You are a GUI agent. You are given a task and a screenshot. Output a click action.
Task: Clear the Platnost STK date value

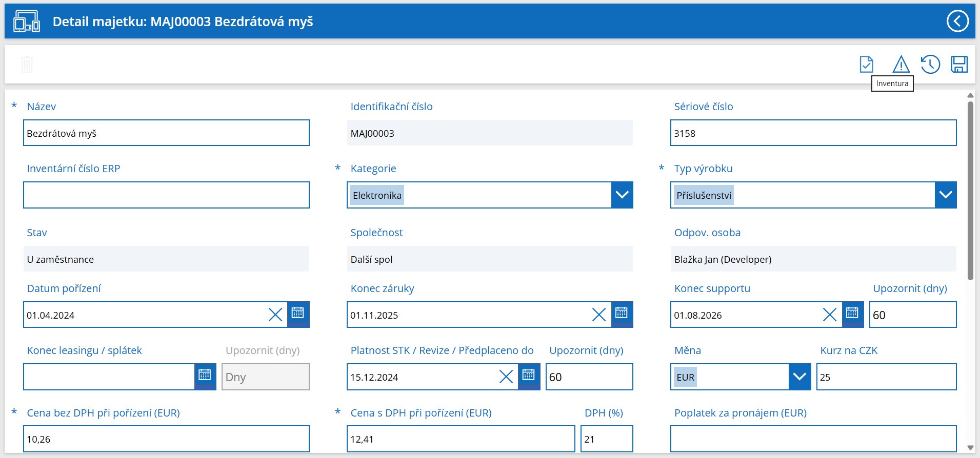click(x=506, y=377)
